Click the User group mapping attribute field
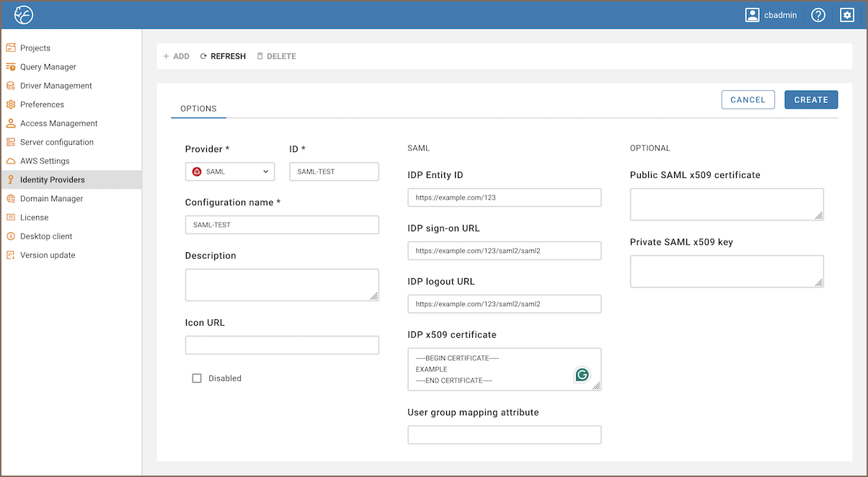This screenshot has width=868, height=477. [504, 434]
